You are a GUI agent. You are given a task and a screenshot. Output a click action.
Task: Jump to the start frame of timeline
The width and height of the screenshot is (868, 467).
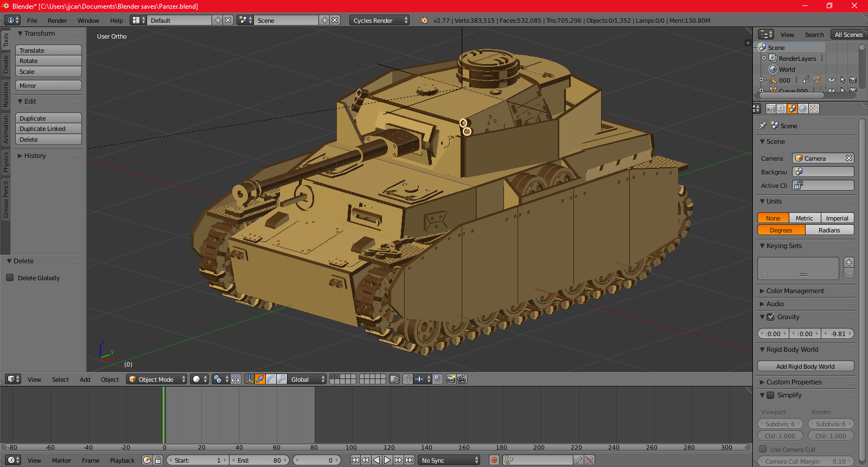click(355, 460)
